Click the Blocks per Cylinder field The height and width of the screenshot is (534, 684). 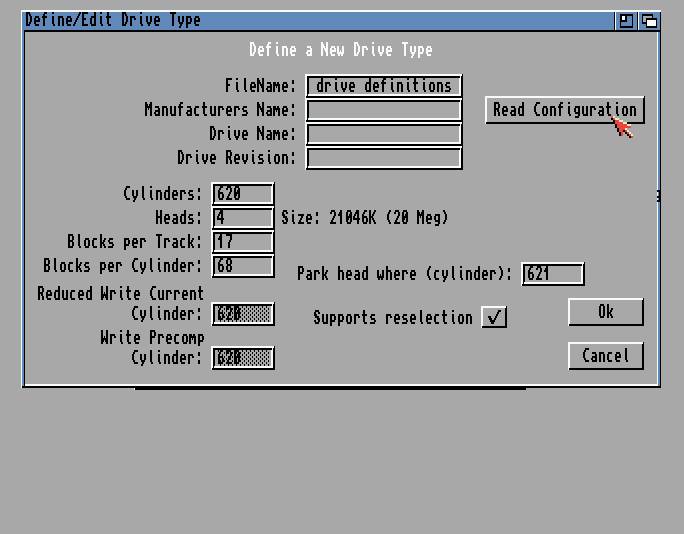point(243,266)
